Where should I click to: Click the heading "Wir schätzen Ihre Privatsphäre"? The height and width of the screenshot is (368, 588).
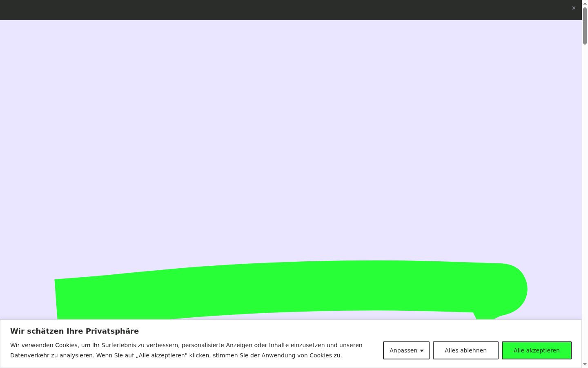(x=74, y=331)
